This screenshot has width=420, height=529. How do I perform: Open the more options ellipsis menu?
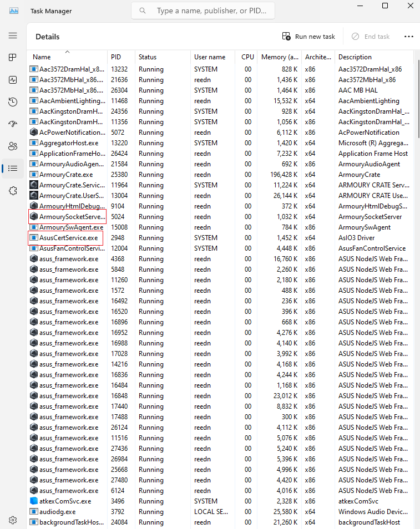click(x=408, y=37)
